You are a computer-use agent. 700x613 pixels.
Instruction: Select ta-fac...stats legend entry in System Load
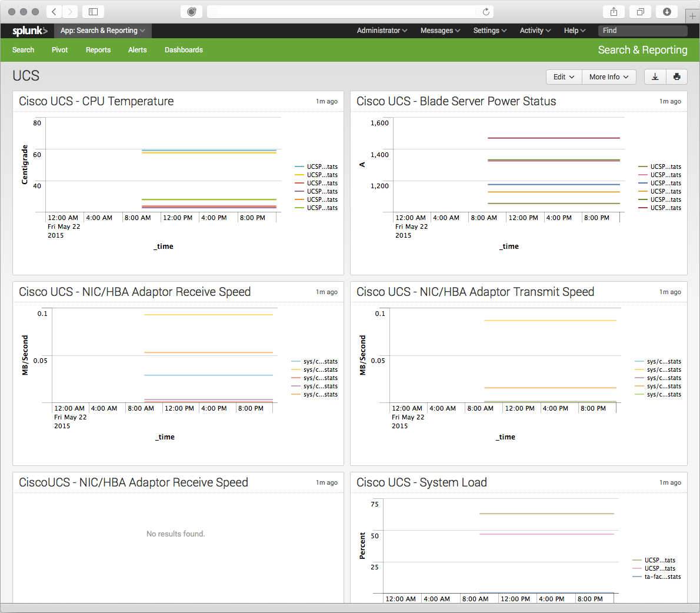[x=656, y=577]
